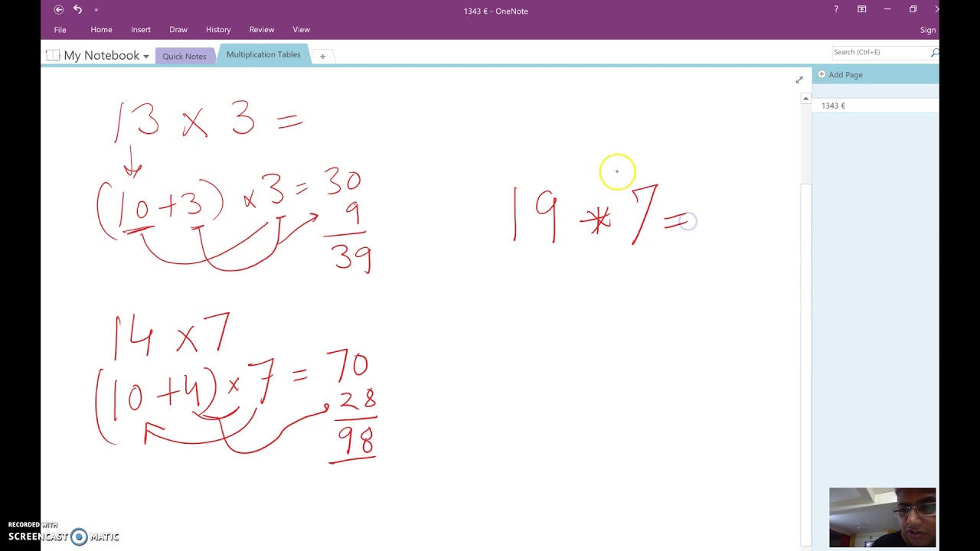Expand page to full view icon
The width and height of the screenshot is (980, 551).
click(x=799, y=80)
